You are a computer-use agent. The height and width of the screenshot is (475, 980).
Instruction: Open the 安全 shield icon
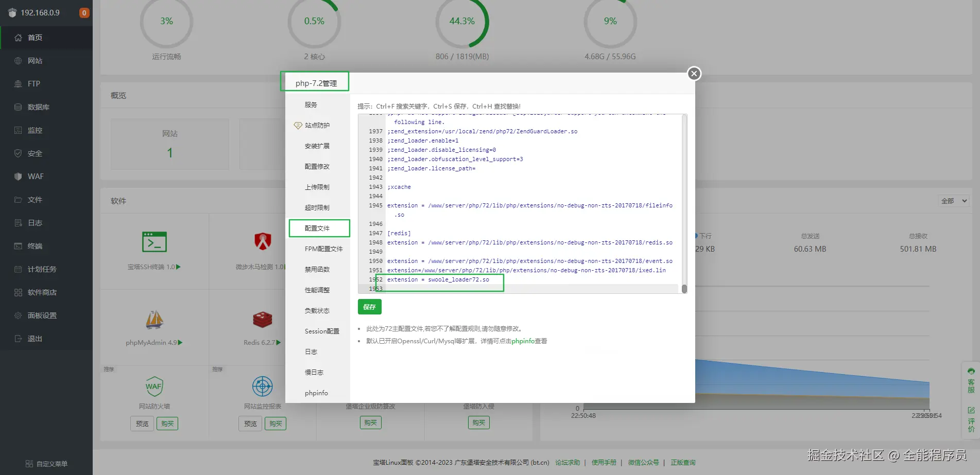18,153
